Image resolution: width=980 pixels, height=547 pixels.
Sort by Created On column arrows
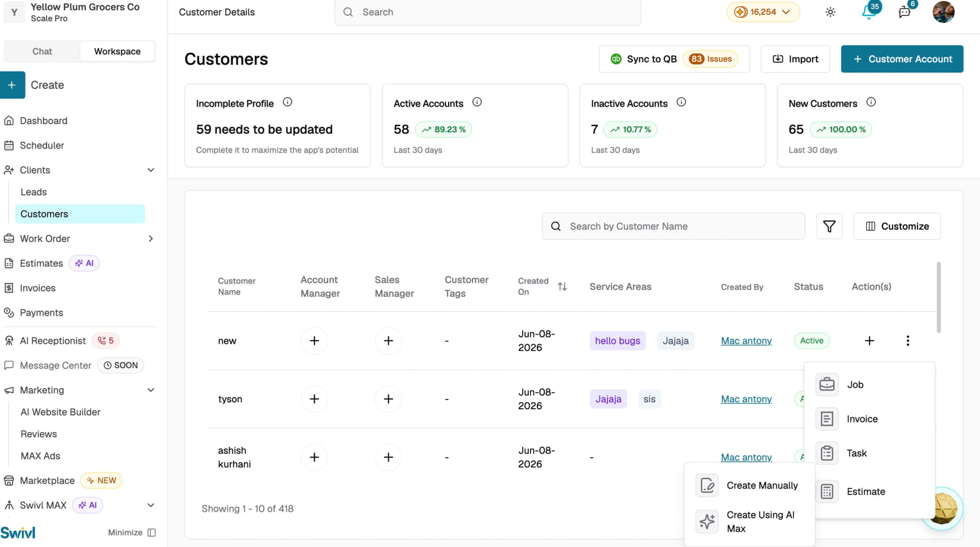point(562,287)
